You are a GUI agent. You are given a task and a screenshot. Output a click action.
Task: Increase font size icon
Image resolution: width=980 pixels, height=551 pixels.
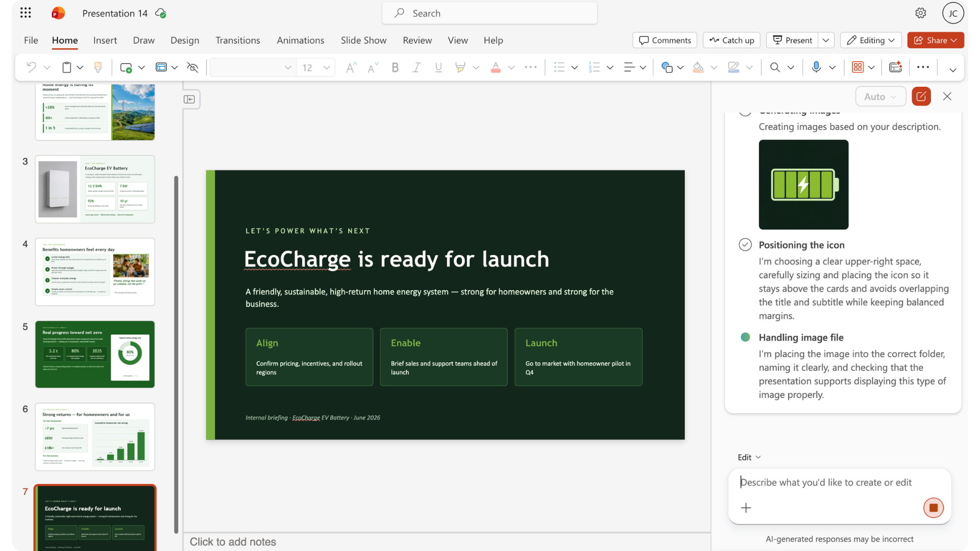[x=351, y=67]
